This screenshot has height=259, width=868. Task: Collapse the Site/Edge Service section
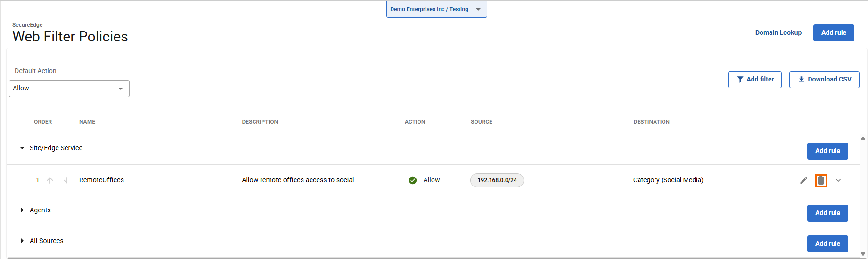[x=22, y=148]
